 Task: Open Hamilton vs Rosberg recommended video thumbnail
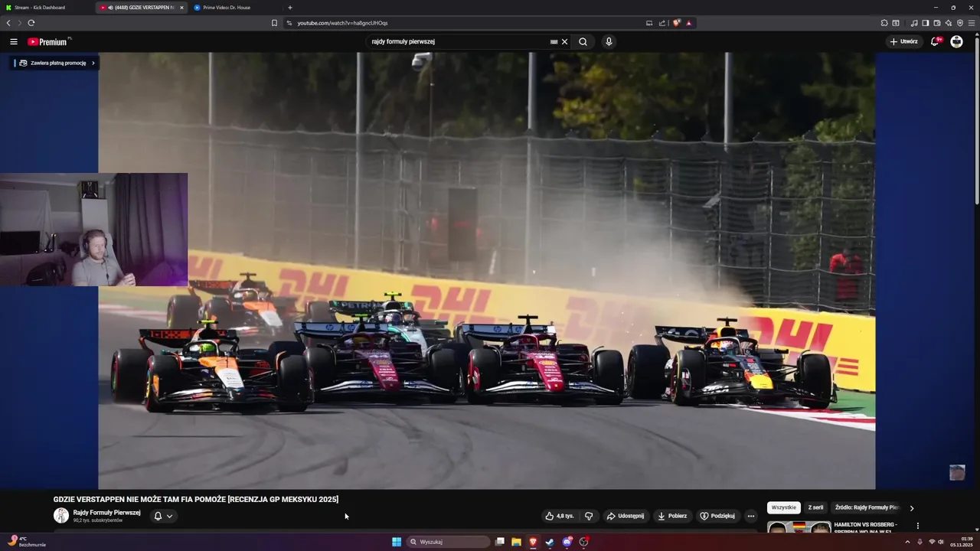coord(799,527)
